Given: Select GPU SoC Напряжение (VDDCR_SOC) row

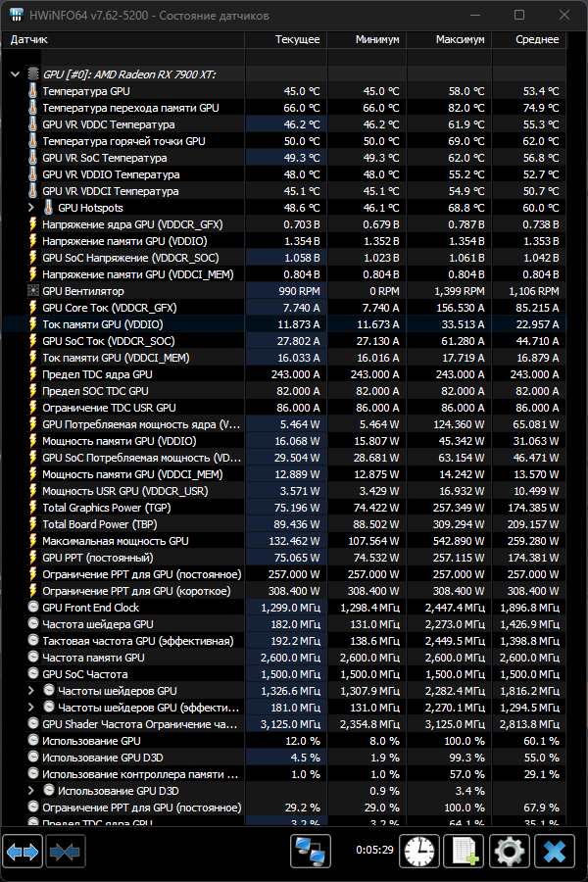Looking at the screenshot, I should [x=284, y=258].
